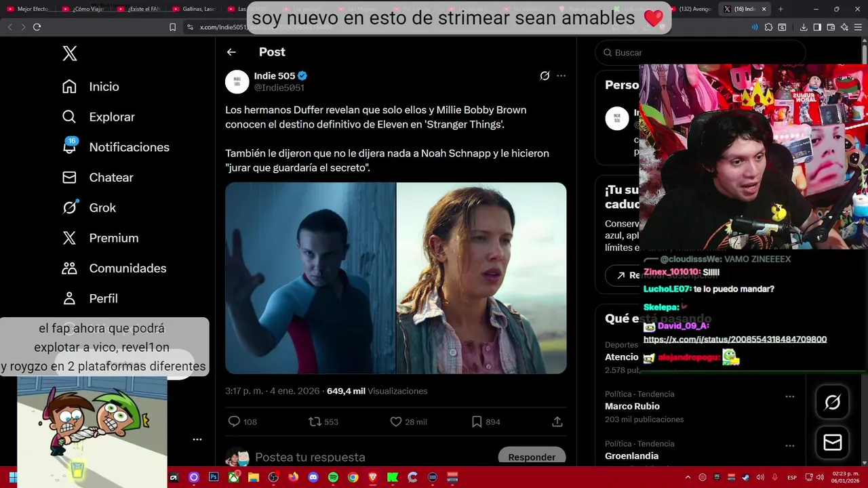The width and height of the screenshot is (868, 488).
Task: Click the Buscar search field
Action: click(x=700, y=52)
